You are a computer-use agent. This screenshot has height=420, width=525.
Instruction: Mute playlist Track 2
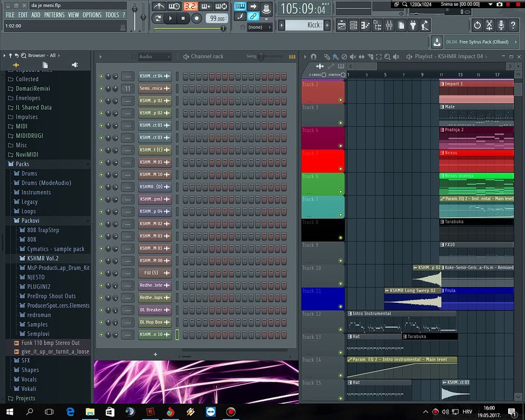(341, 100)
